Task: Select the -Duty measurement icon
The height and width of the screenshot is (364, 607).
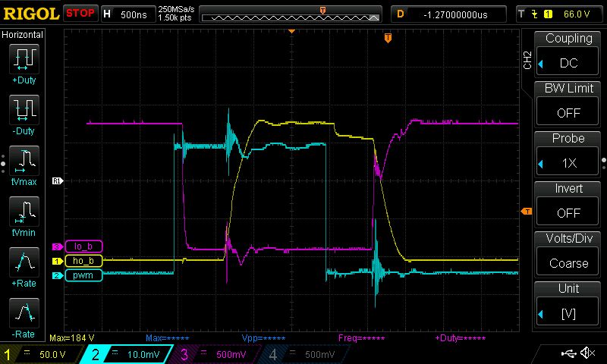Action: pos(24,110)
